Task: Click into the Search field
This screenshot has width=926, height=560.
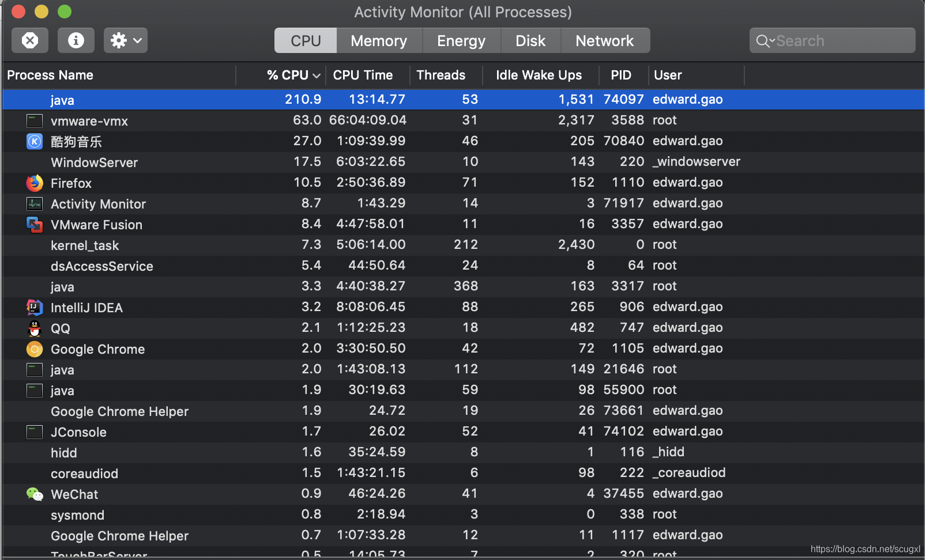Action: [x=832, y=40]
